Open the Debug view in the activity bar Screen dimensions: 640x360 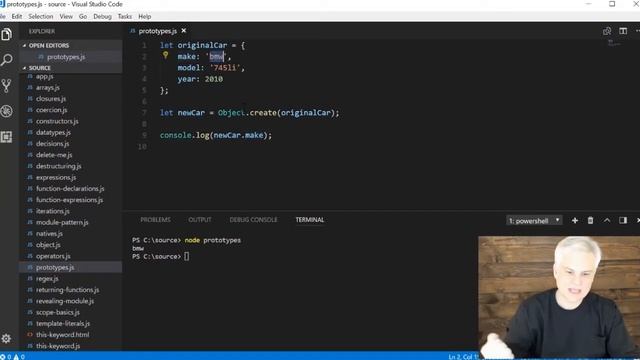point(7,111)
